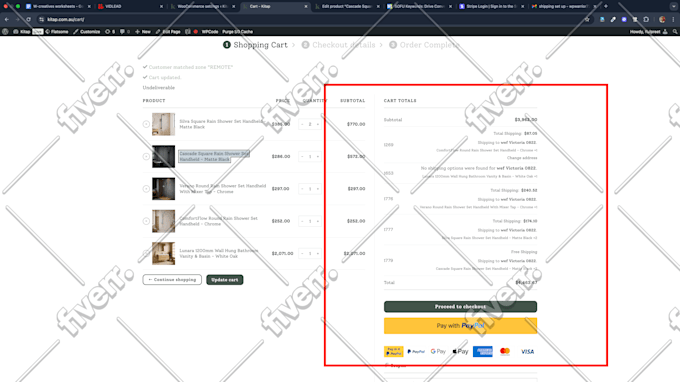Open browser three-dot menu
Image resolution: width=680 pixels, height=382 pixels.
673,20
